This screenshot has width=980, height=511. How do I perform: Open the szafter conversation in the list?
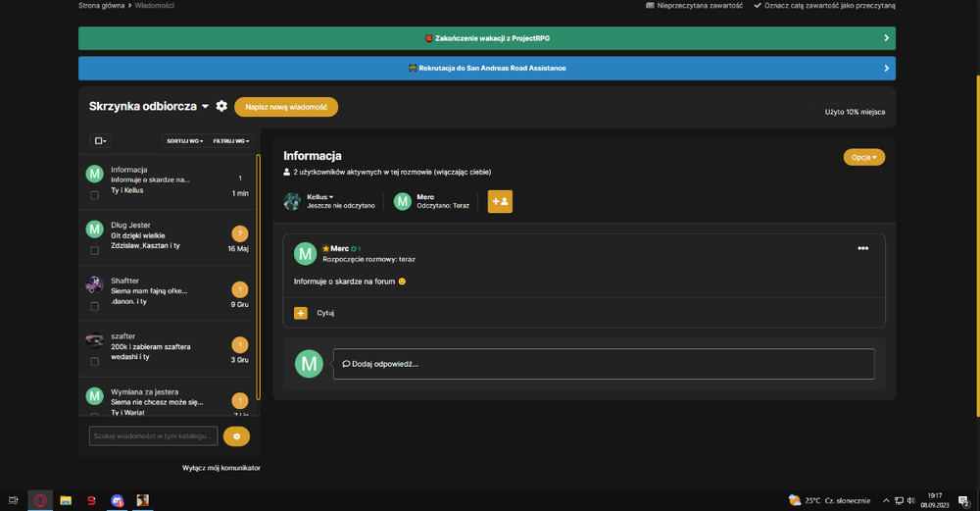tap(168, 348)
